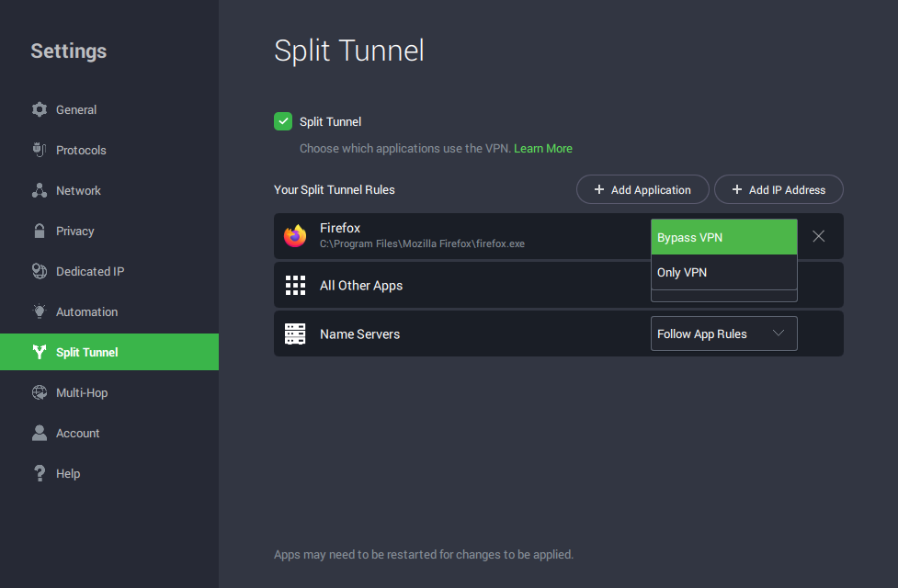Select Only VPN option for Firefox
The width and height of the screenshot is (898, 588).
(x=723, y=273)
